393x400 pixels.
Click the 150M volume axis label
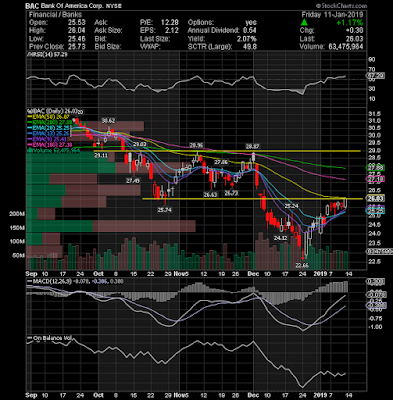[x=17, y=228]
